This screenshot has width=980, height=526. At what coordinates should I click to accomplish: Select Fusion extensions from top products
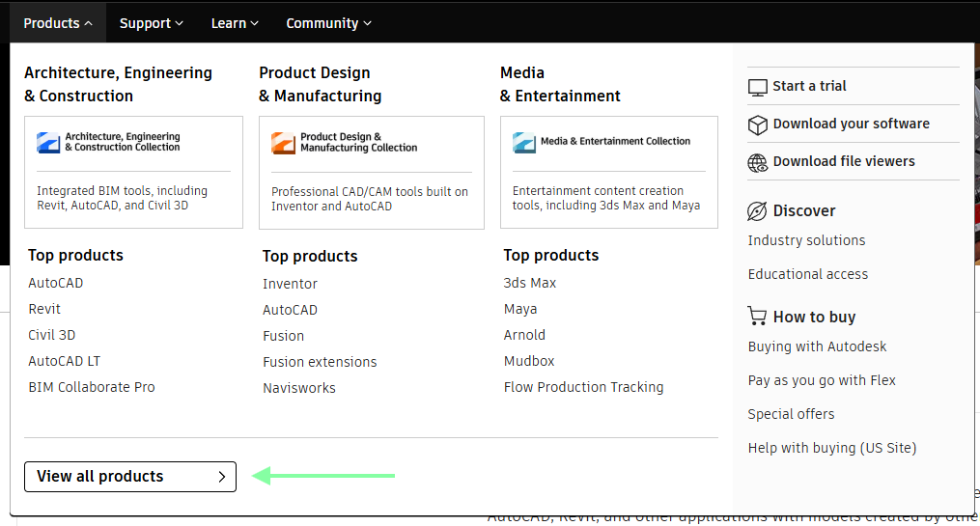[x=320, y=362]
